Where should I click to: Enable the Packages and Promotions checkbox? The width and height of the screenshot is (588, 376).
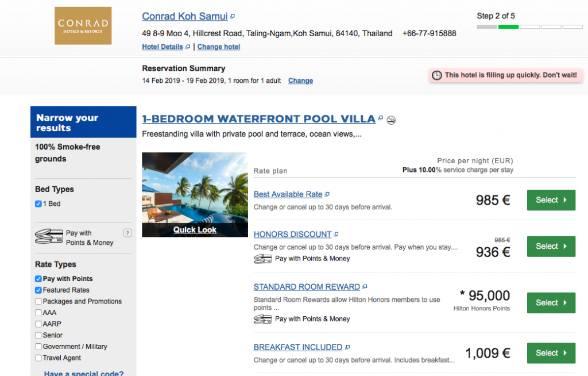click(38, 301)
